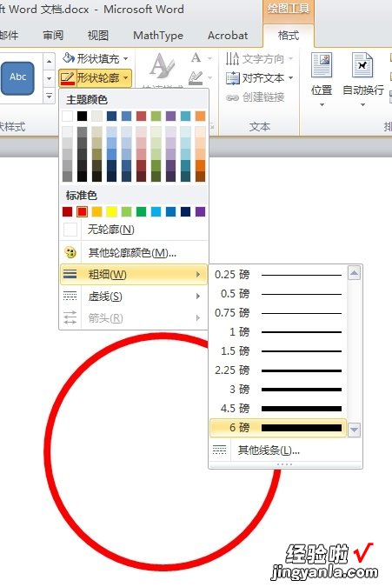Select the blue Abc shape style
This screenshot has width=392, height=587.
17,77
